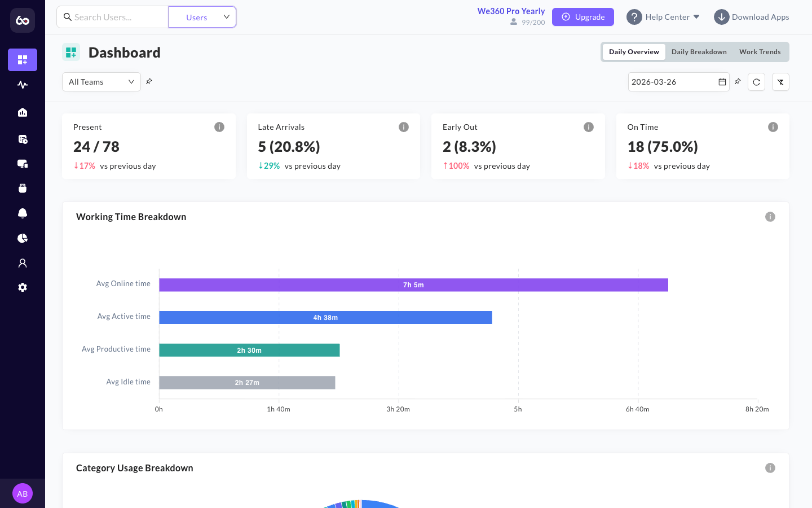The height and width of the screenshot is (508, 812).
Task: Open the activity pulse icon in sidebar
Action: coord(23,85)
